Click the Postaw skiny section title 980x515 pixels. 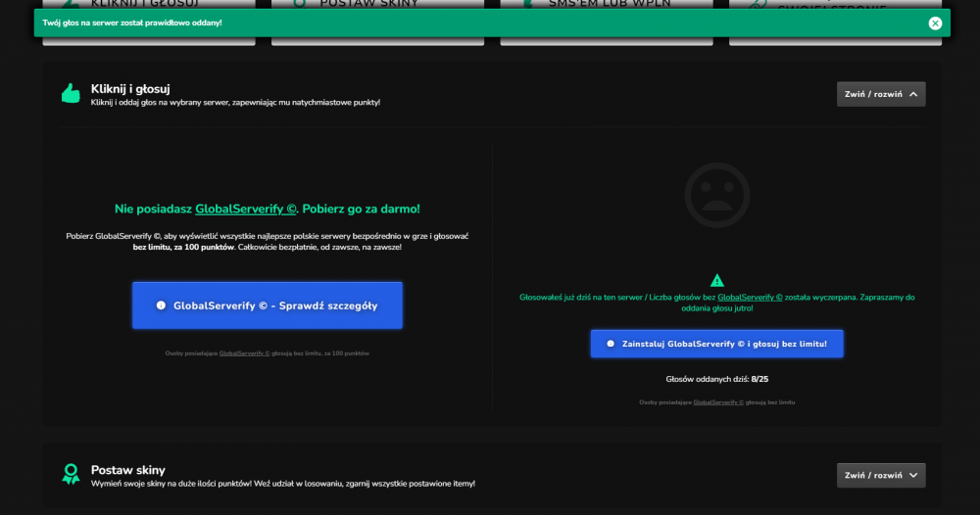coord(128,470)
